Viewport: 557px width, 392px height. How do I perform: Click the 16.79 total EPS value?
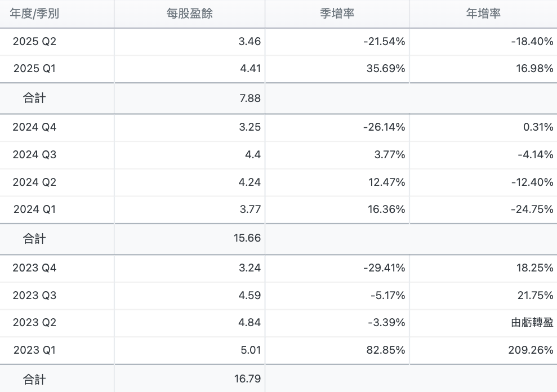coord(247,379)
